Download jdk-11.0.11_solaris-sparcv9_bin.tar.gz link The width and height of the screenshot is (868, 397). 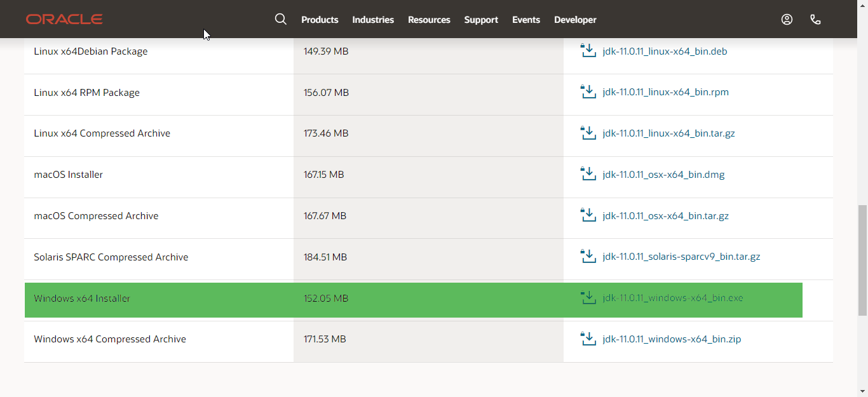[x=681, y=257]
